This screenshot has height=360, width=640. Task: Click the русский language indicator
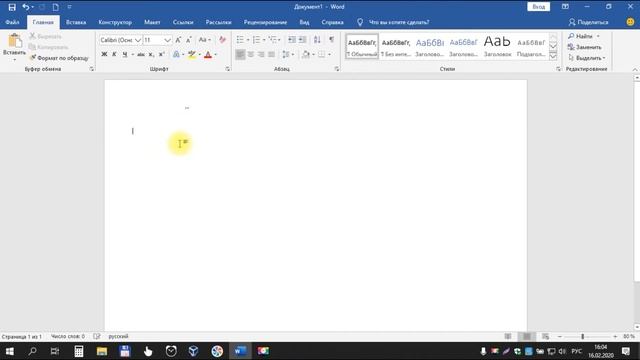pos(118,336)
